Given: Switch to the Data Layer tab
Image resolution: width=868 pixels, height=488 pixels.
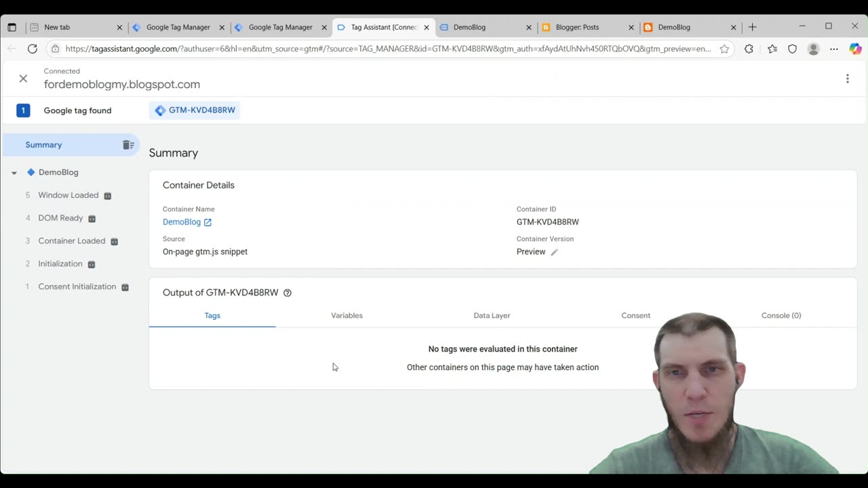Looking at the screenshot, I should coord(492,316).
